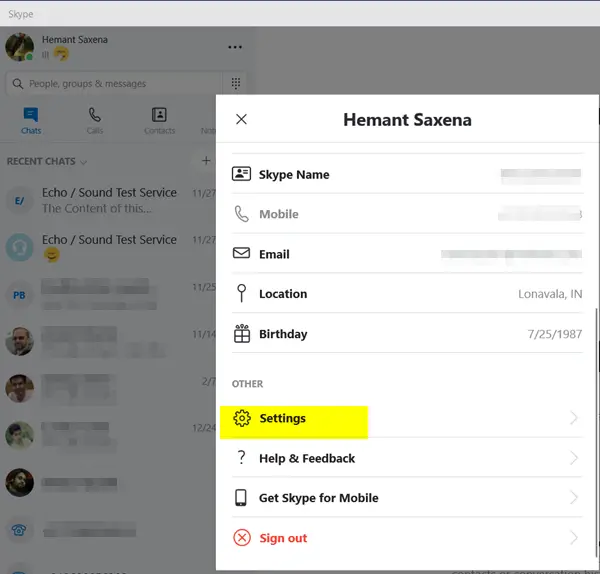Open the Echo / Sound Test Service chat with smiley
Viewport: 600px width, 574px height.
109,247
